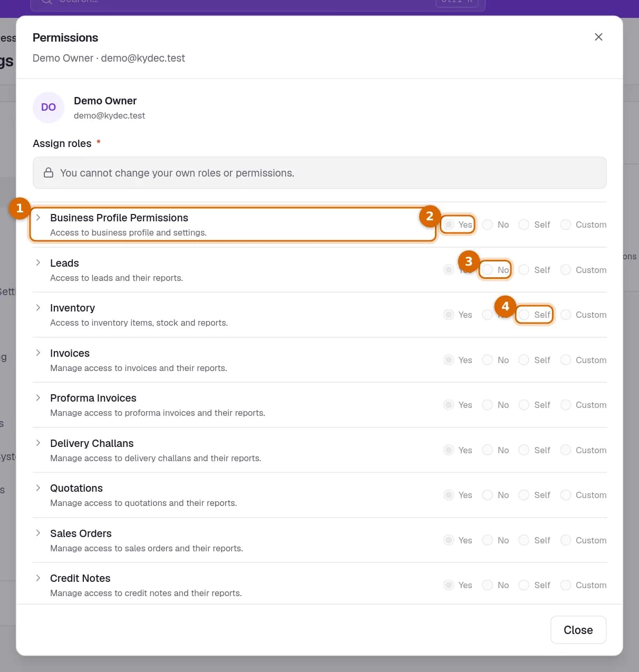
Task: Choose Custom for Credit Notes
Action: pyautogui.click(x=566, y=585)
